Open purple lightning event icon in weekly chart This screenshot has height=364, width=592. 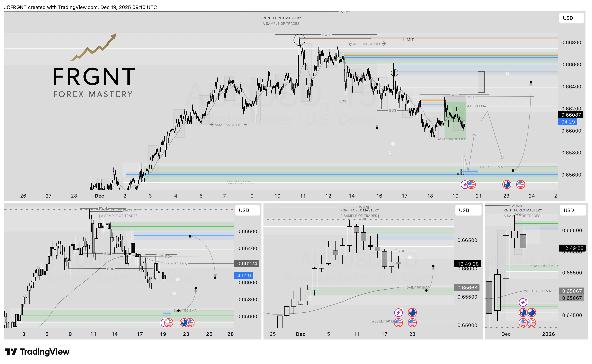[523, 302]
